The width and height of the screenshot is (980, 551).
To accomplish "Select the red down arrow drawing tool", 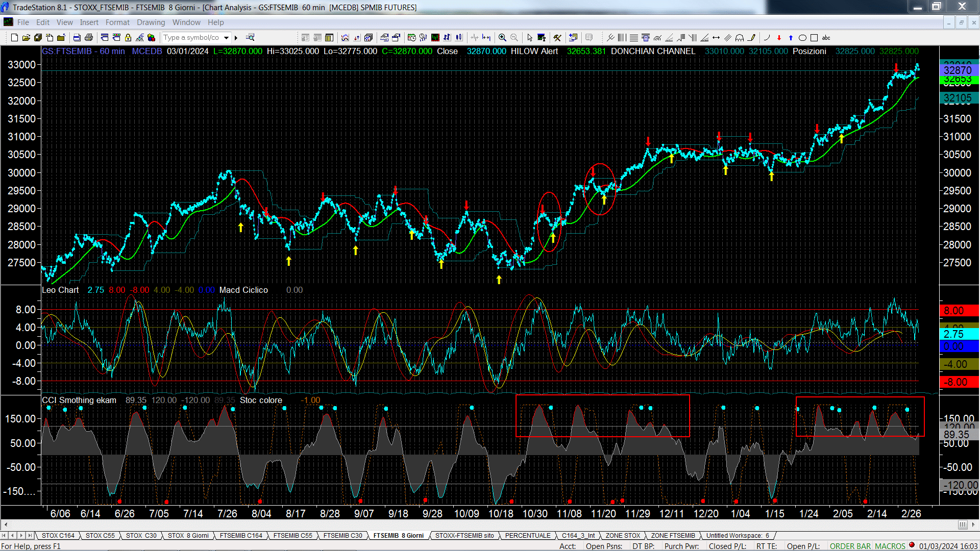I will tap(779, 37).
